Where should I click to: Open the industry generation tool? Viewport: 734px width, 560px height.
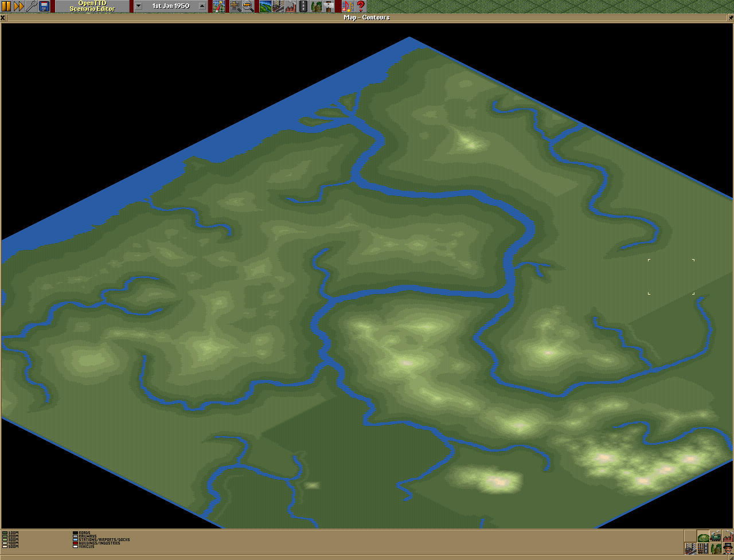291,7
